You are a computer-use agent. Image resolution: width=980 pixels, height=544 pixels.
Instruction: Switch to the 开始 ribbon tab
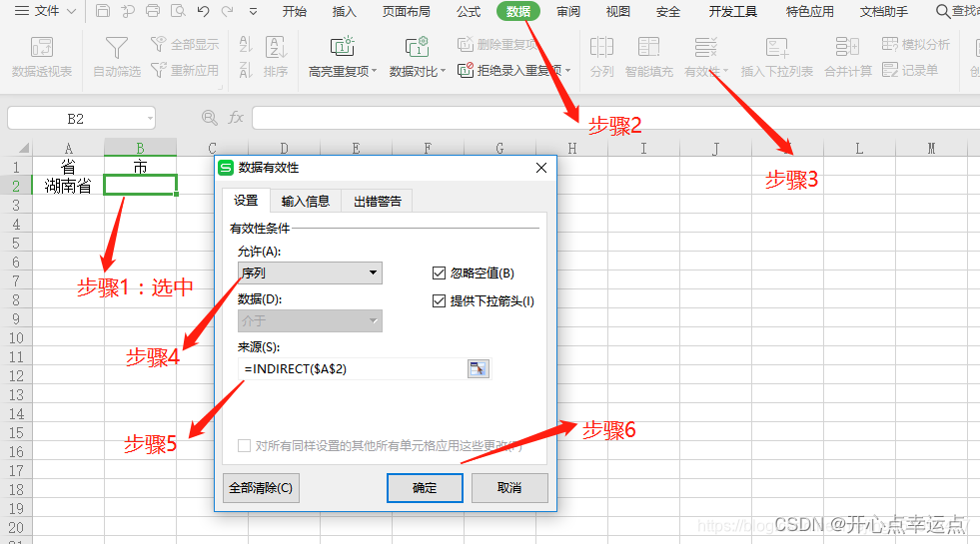(x=295, y=11)
